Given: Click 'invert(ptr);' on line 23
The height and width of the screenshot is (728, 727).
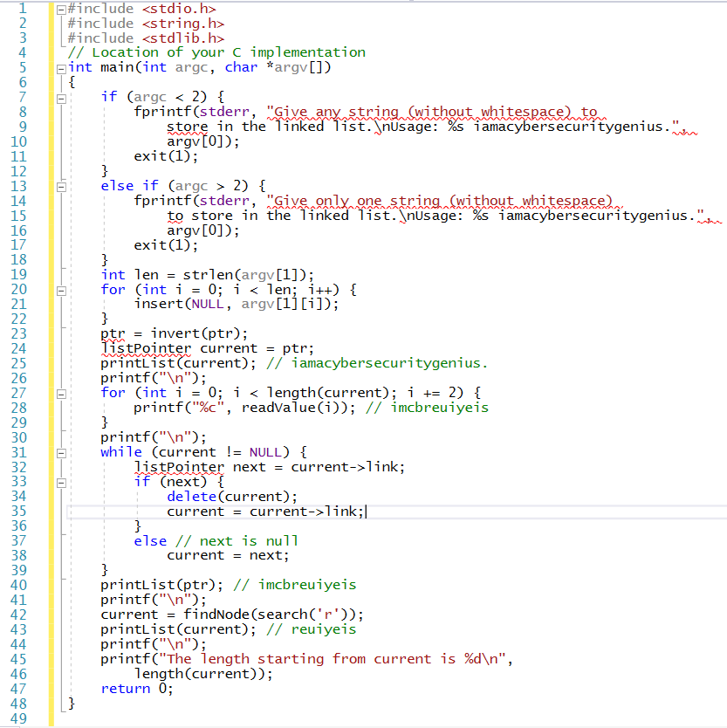Looking at the screenshot, I should tap(199, 333).
